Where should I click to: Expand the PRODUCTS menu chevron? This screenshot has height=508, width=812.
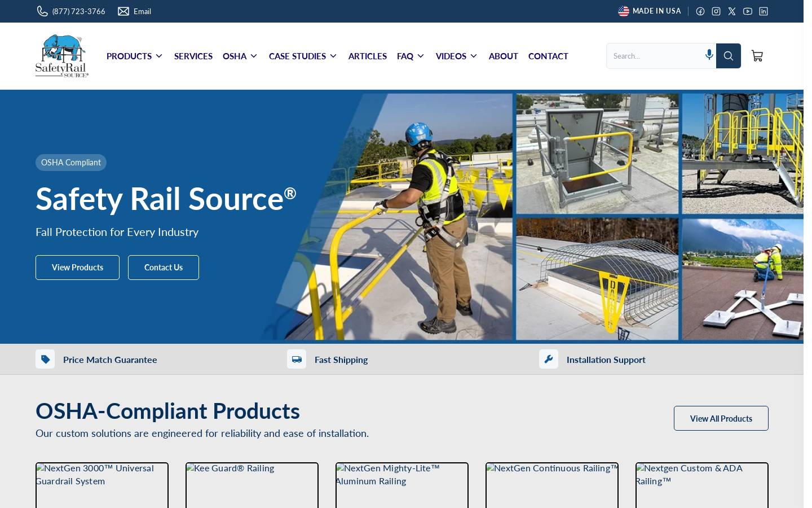click(x=159, y=56)
